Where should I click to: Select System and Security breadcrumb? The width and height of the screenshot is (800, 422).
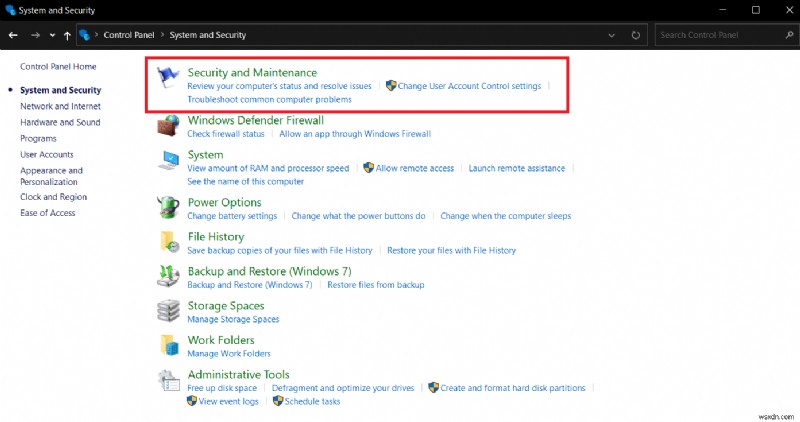point(208,35)
